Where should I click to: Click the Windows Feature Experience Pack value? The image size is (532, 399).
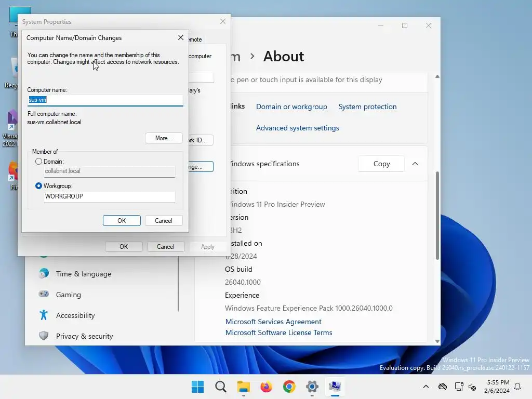(309, 308)
